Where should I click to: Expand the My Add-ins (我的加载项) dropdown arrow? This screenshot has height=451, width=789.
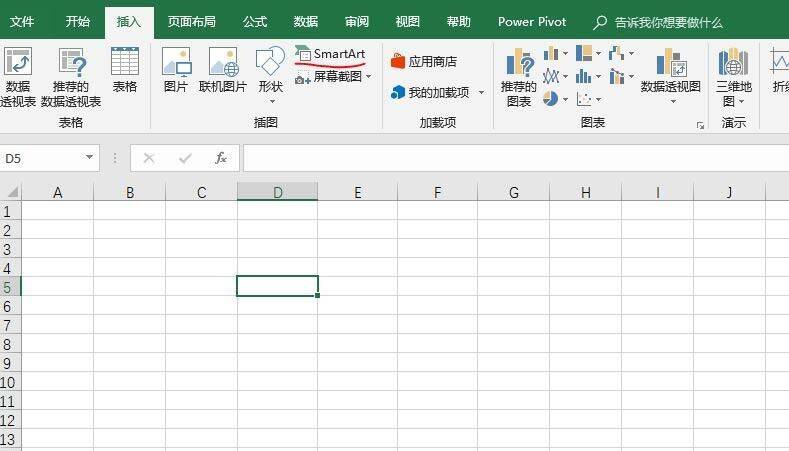[482, 93]
